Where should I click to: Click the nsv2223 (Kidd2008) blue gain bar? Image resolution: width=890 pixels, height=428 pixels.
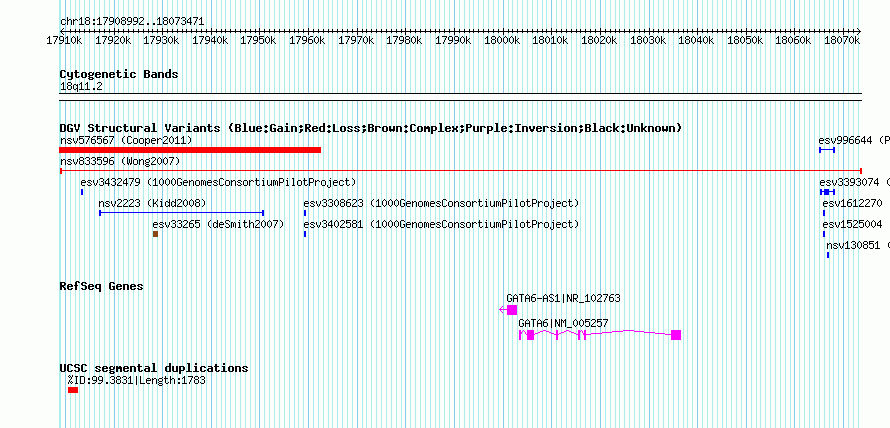click(x=182, y=213)
